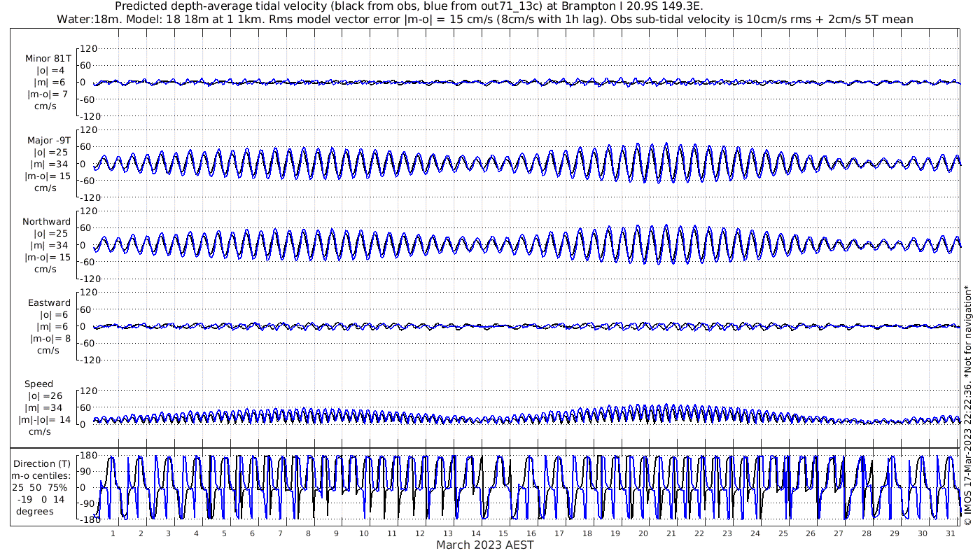Click the subtitle line starting 'Water:18m. Model'
980x560 pixels.
point(485,20)
